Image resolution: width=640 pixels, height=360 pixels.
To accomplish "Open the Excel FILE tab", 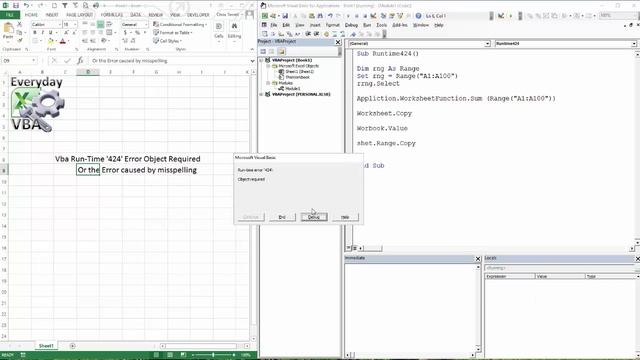I will pyautogui.click(x=10, y=15).
